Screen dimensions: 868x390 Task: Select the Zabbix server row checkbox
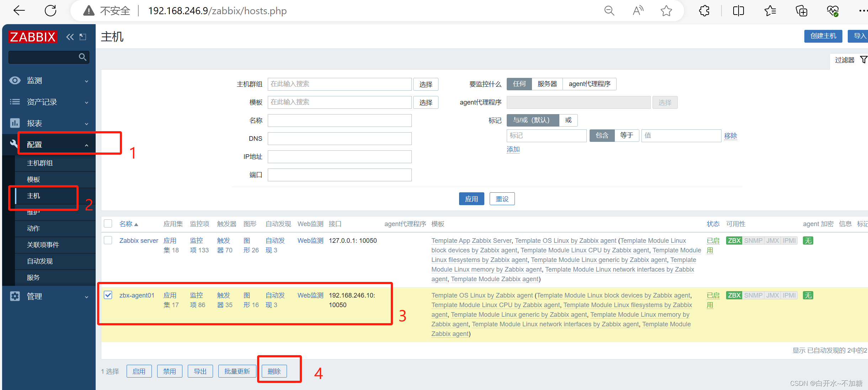pyautogui.click(x=108, y=240)
